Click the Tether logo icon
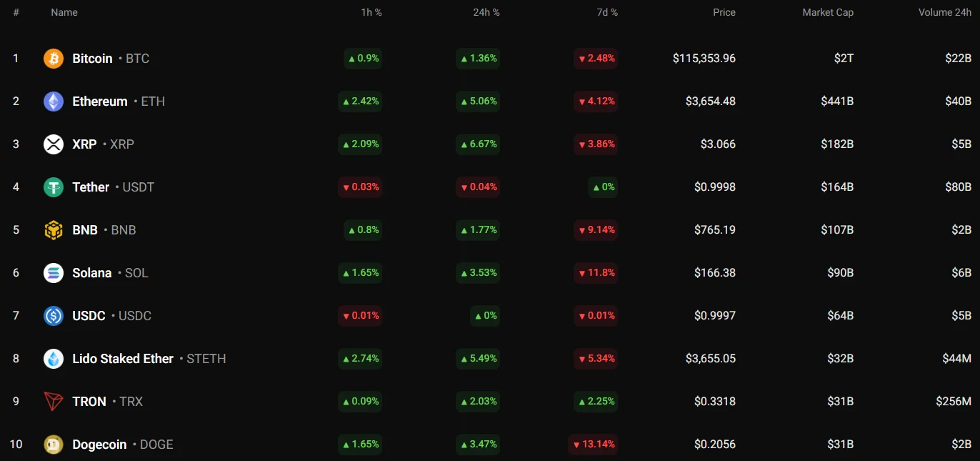The height and width of the screenshot is (461, 980). pos(54,187)
